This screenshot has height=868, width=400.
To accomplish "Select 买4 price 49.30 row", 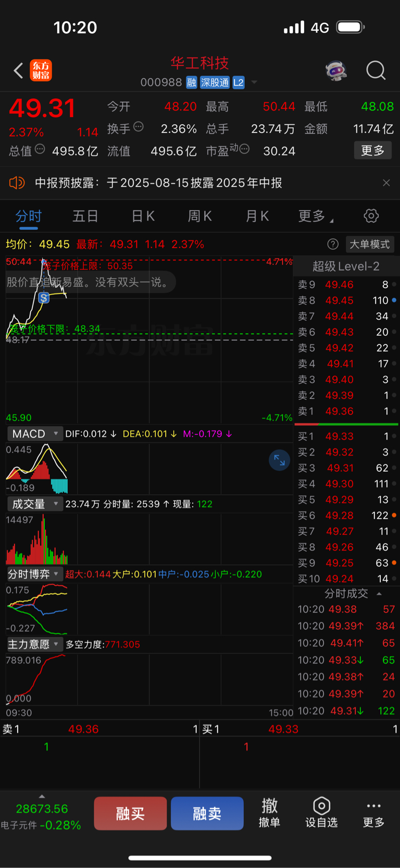I will (x=346, y=484).
